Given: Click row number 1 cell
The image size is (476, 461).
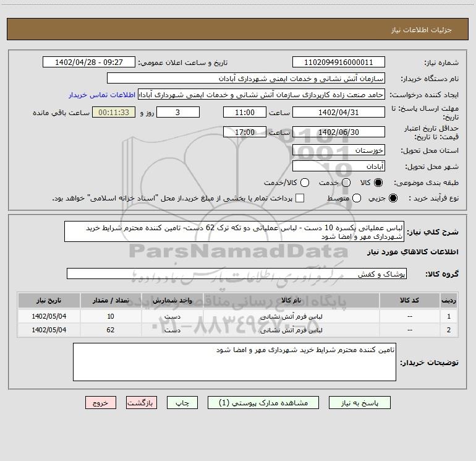Looking at the screenshot, I should [x=449, y=316].
